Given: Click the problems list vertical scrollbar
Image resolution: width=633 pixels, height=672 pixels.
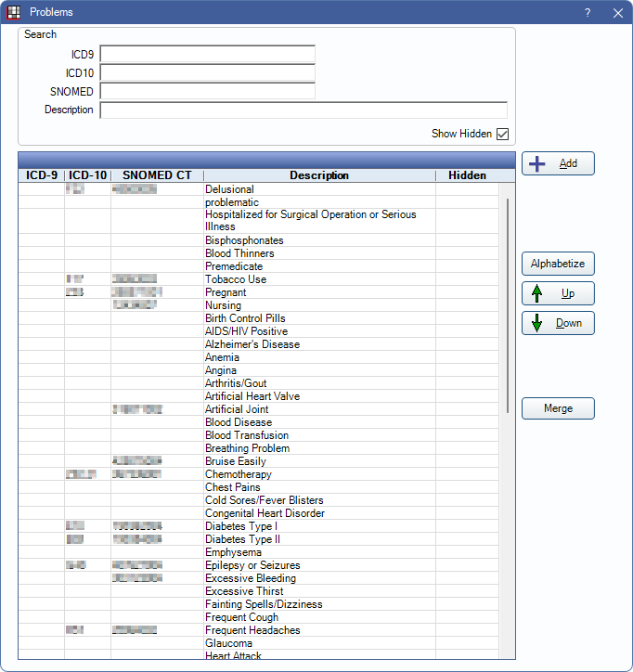Looking at the screenshot, I should click(x=507, y=306).
